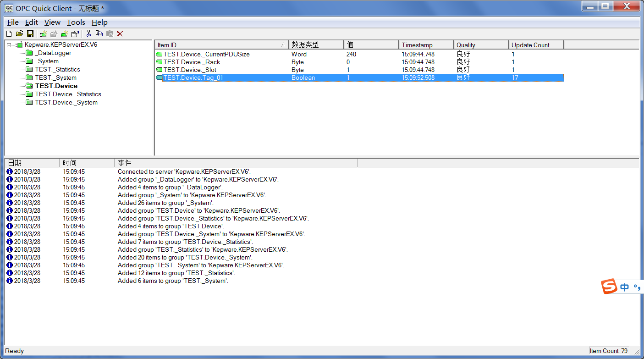Sort by the 数据类型 column header

[316, 45]
